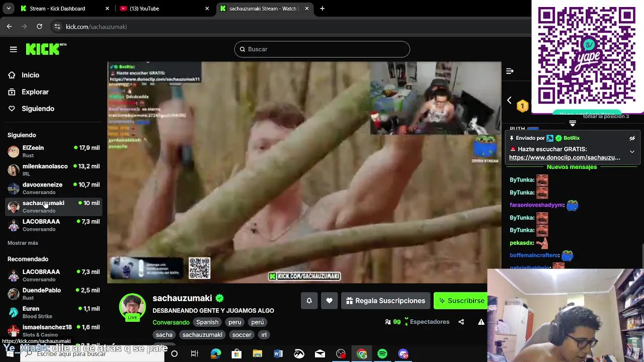Image resolution: width=644 pixels, height=362 pixels.
Task: Reload the current page
Action: pos(39,27)
